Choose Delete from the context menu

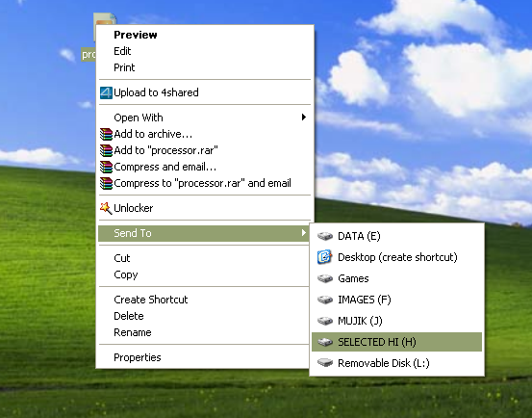pyautogui.click(x=205, y=316)
